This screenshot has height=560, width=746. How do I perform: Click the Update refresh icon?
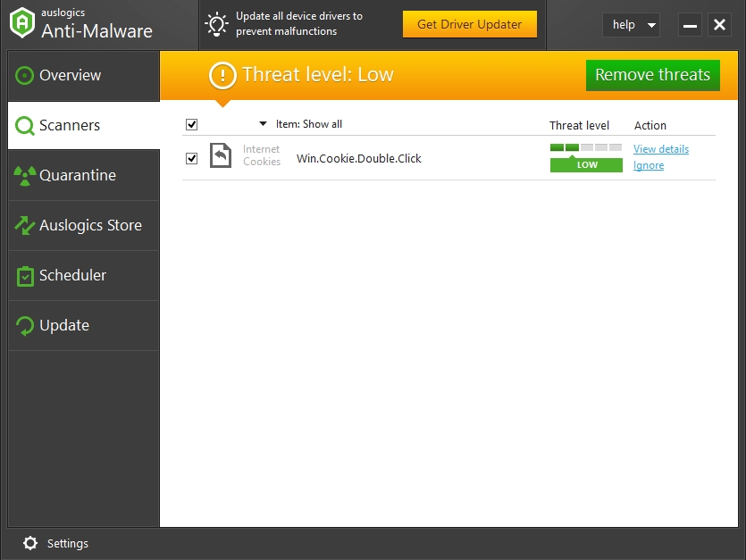click(25, 326)
